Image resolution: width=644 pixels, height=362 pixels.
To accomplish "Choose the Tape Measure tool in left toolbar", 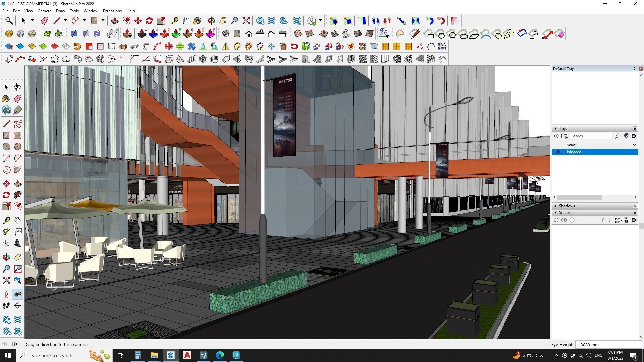I will (x=6, y=220).
